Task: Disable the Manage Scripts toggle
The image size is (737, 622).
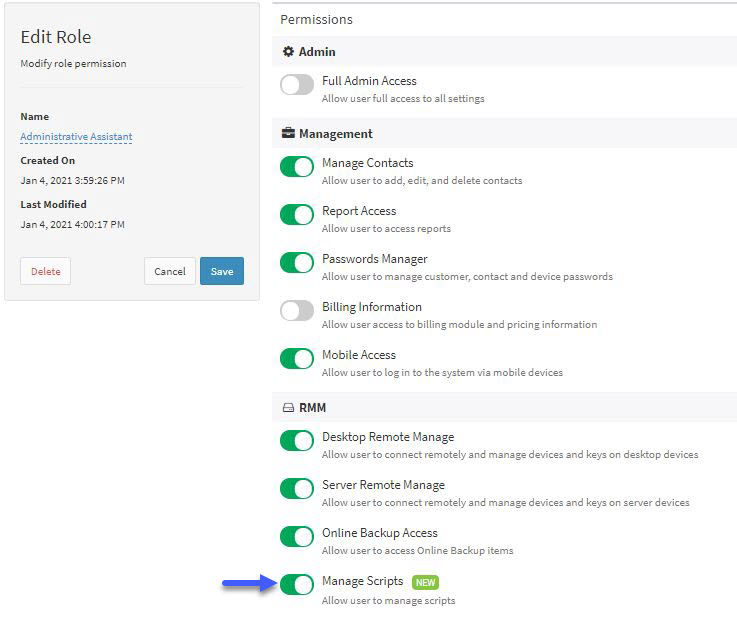Action: click(297, 584)
